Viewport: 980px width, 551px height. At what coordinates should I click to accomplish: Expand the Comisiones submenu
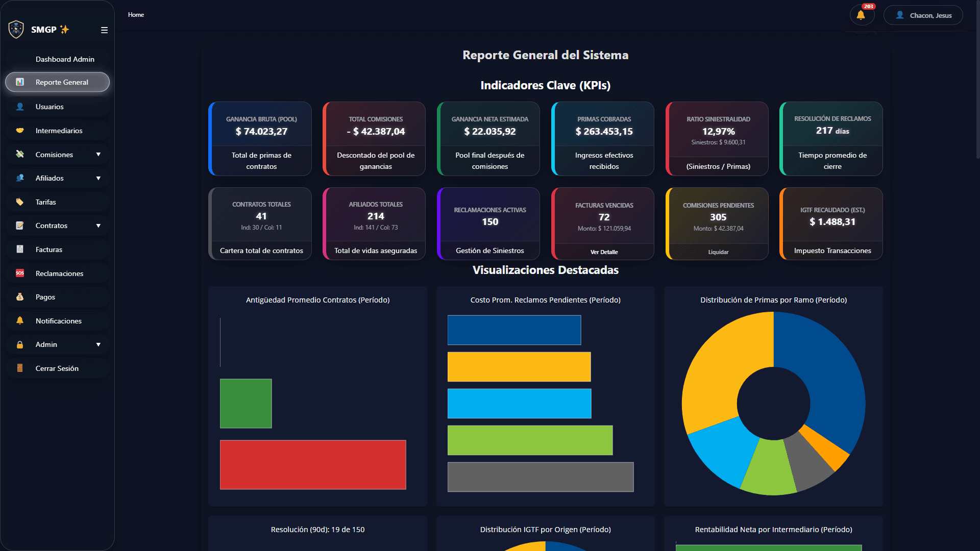99,154
